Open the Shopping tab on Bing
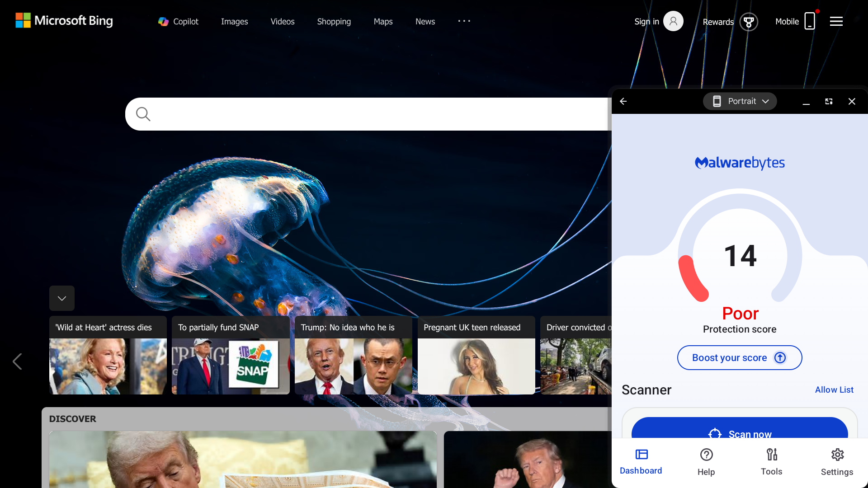868x488 pixels. (334, 21)
